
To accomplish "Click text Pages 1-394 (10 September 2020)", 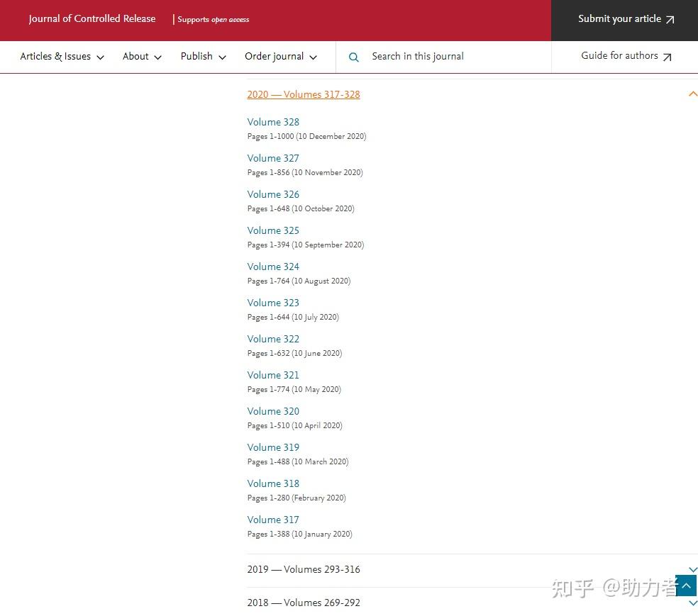I will (305, 245).
